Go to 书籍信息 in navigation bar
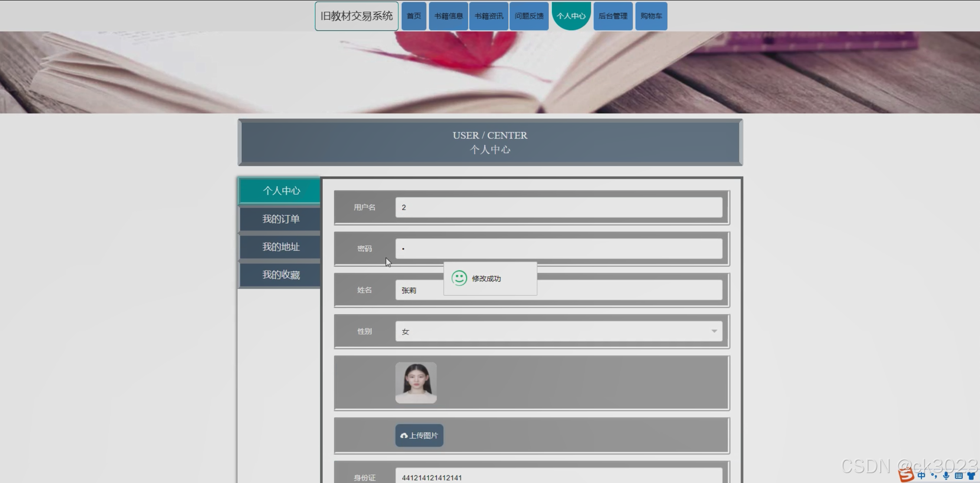Image resolution: width=980 pixels, height=483 pixels. (x=448, y=16)
